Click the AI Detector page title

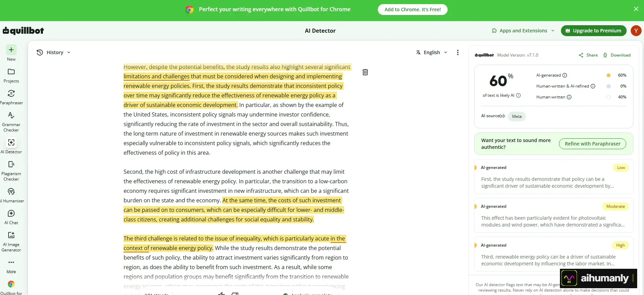pyautogui.click(x=320, y=31)
